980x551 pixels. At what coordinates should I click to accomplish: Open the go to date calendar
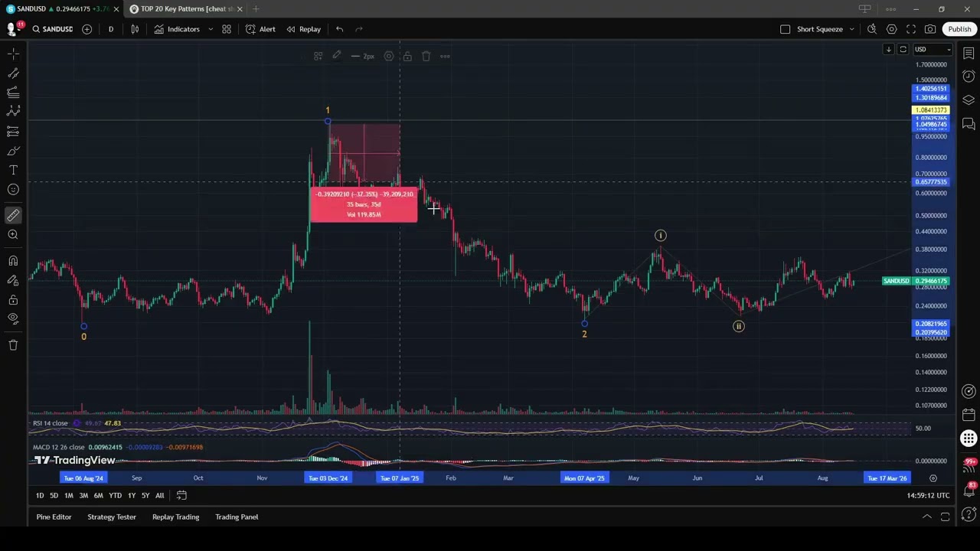coord(181,496)
